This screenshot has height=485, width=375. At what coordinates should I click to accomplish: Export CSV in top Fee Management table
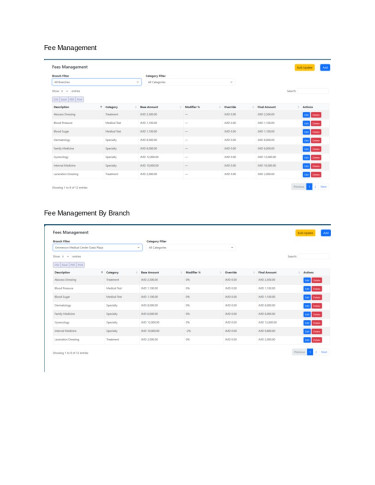[56, 99]
